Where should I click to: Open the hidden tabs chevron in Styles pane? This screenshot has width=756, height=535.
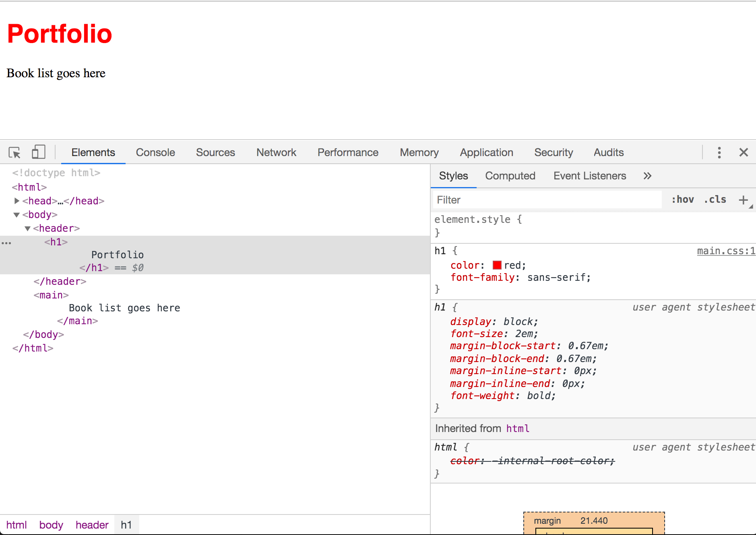coord(647,176)
